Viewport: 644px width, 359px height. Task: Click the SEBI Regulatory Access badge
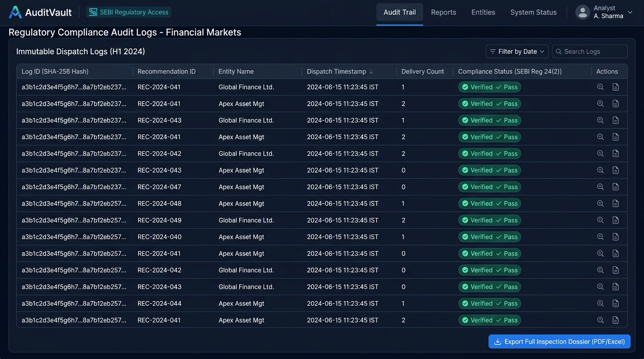pyautogui.click(x=129, y=12)
